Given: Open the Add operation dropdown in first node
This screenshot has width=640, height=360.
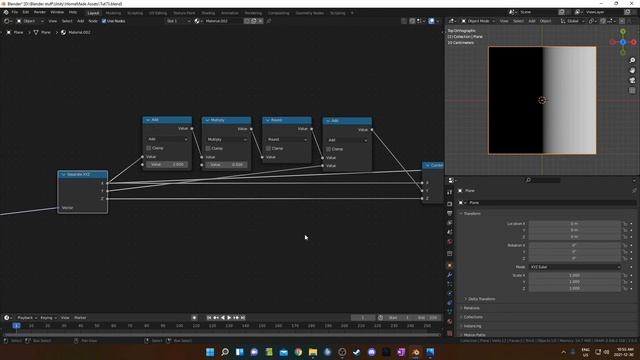Looking at the screenshot, I should (x=167, y=139).
